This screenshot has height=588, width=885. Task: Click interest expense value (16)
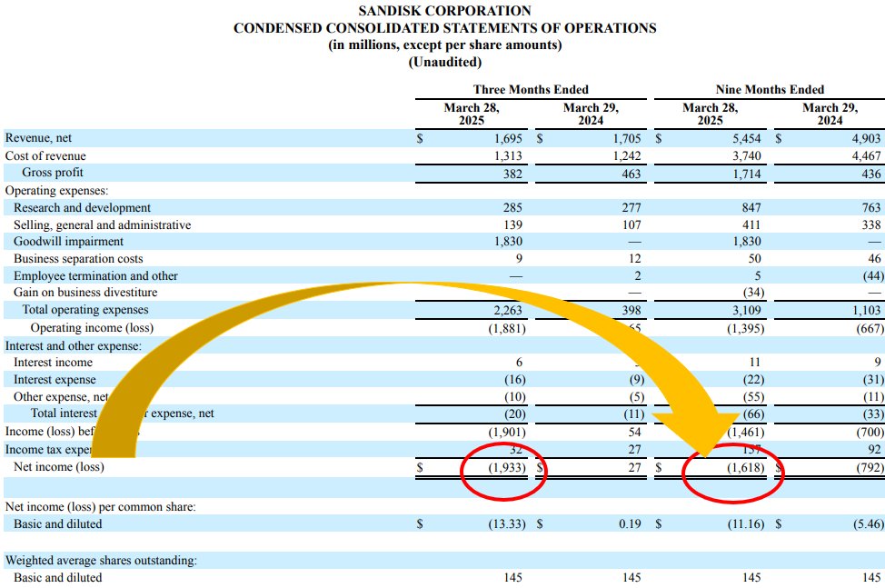[x=515, y=380]
